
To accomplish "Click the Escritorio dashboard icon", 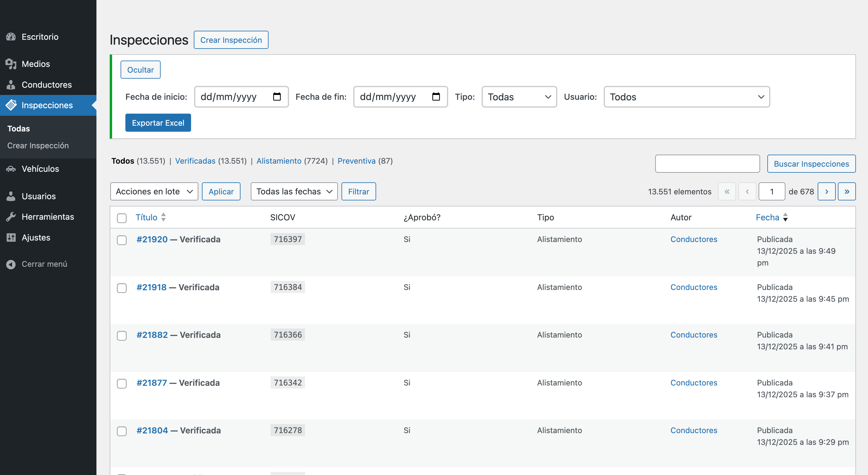I will tap(11, 37).
